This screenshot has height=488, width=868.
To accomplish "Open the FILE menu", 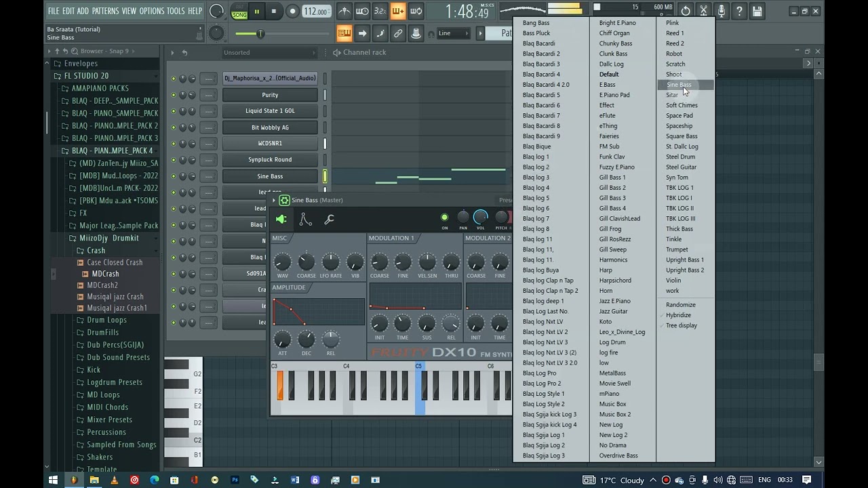I will [54, 11].
